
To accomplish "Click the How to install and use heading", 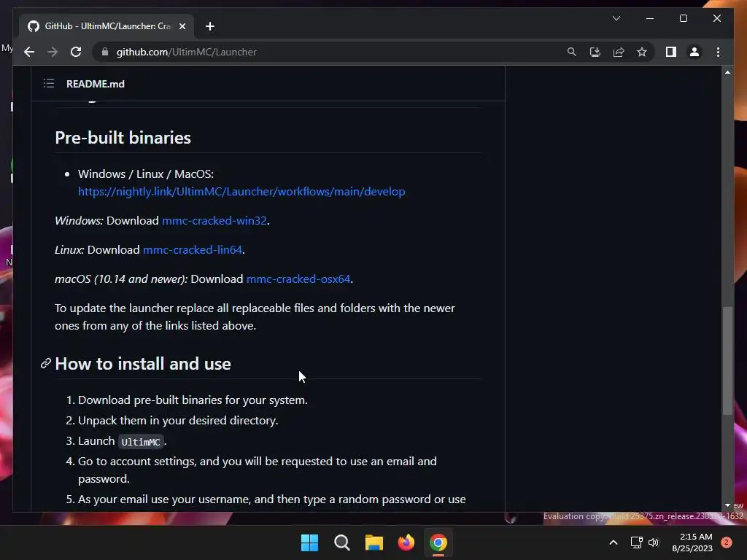I will (x=143, y=364).
